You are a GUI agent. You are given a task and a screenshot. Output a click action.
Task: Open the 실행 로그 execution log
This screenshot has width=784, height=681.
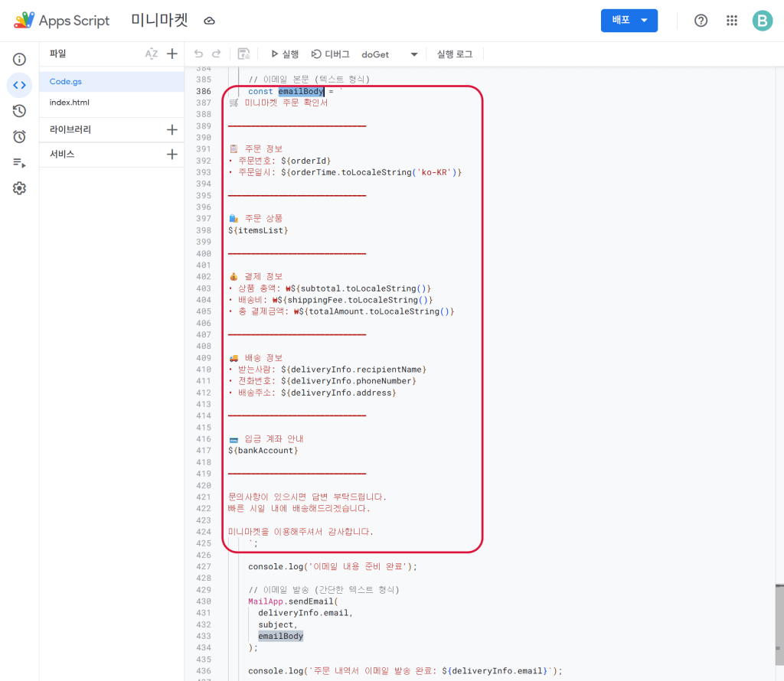[x=455, y=54]
